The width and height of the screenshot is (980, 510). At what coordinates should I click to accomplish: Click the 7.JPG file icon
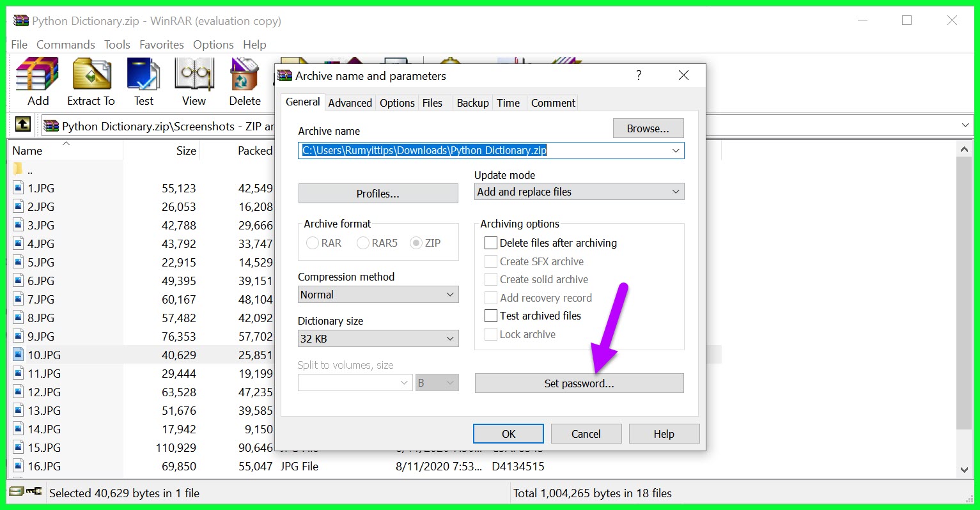[x=19, y=299]
